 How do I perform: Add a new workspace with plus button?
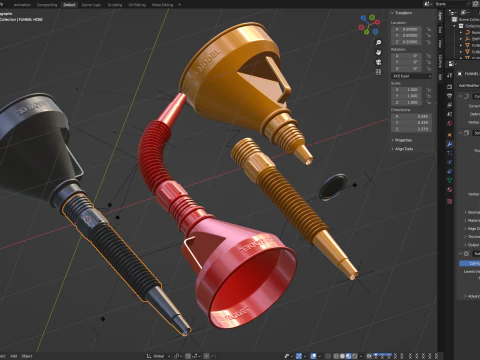tap(179, 5)
